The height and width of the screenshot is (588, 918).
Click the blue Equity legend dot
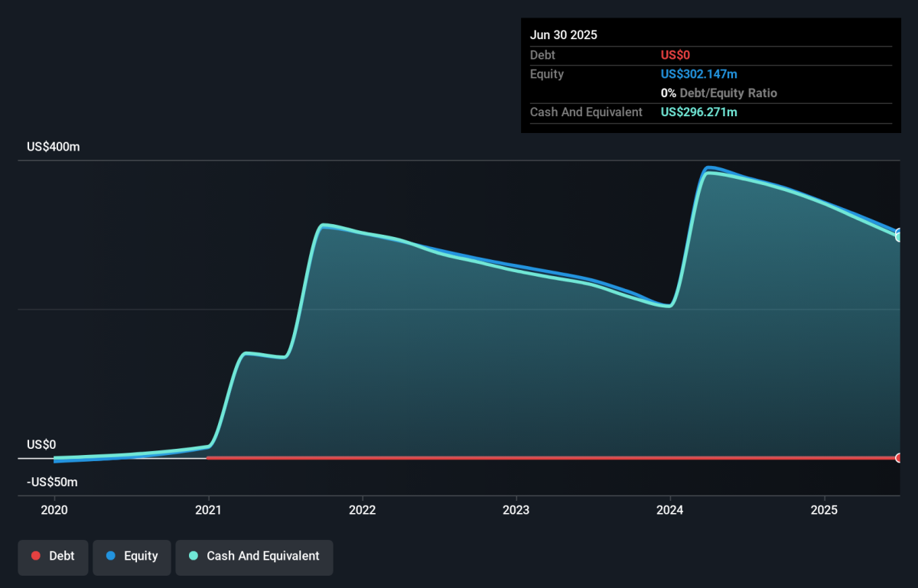coord(111,557)
